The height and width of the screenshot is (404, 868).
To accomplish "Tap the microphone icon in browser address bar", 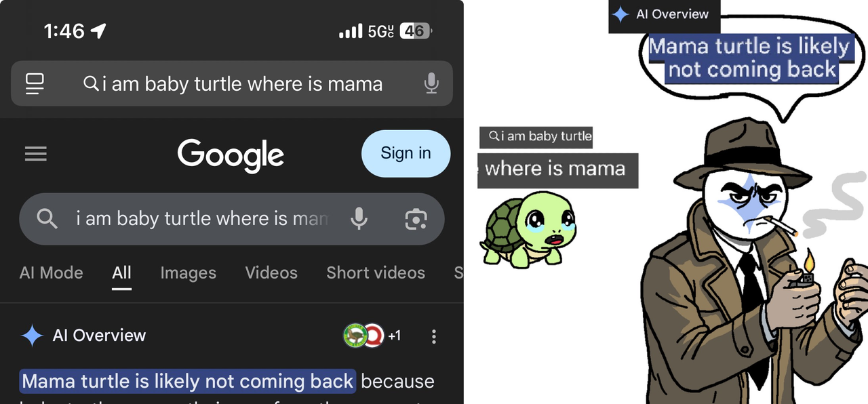I will coord(431,83).
